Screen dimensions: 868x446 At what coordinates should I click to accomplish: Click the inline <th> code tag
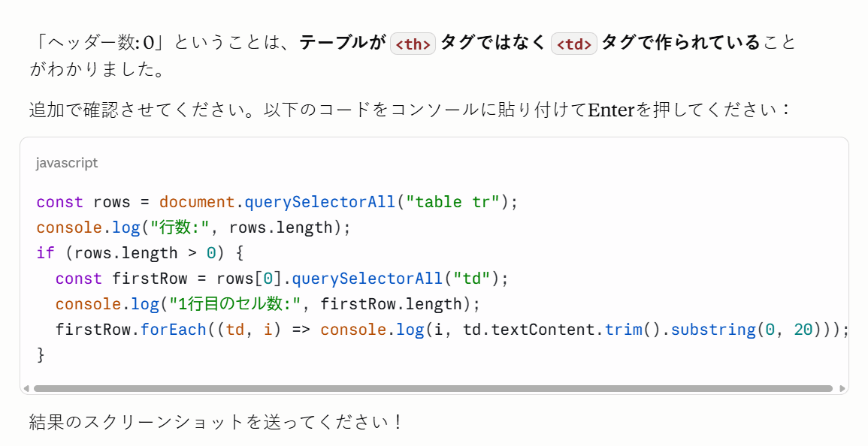pos(413,44)
